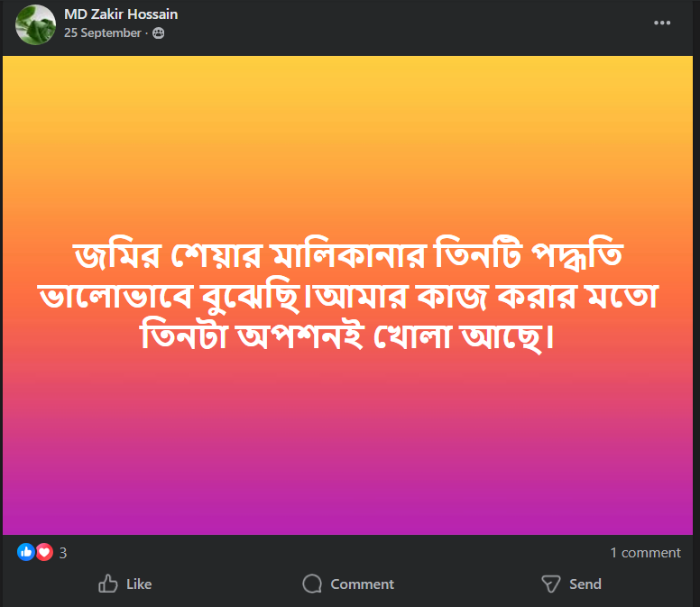Open the three-dot post options menu
Viewport: 700px width, 607px height.
[663, 23]
